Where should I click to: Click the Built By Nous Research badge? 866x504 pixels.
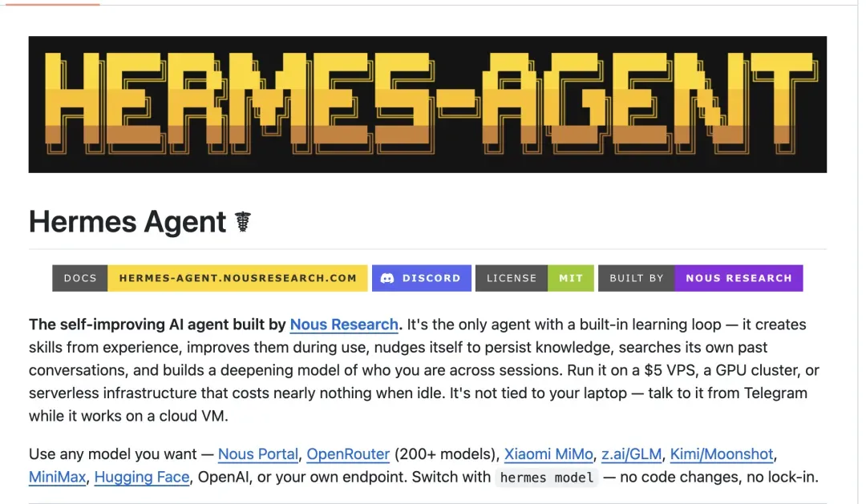[x=700, y=278]
